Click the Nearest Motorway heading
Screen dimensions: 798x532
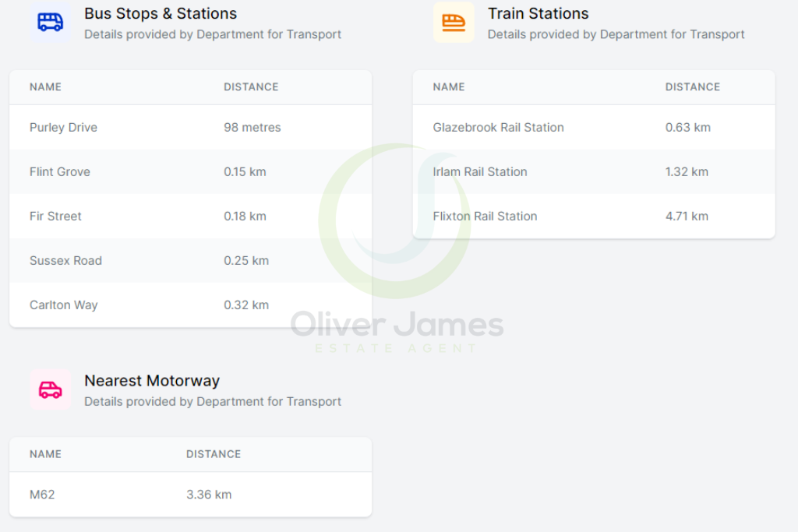pyautogui.click(x=152, y=381)
